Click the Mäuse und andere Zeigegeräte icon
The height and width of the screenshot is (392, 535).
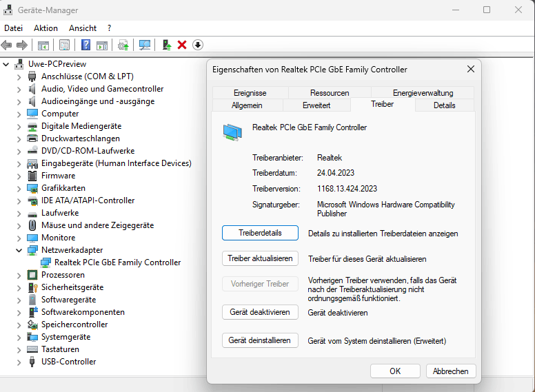coord(32,225)
